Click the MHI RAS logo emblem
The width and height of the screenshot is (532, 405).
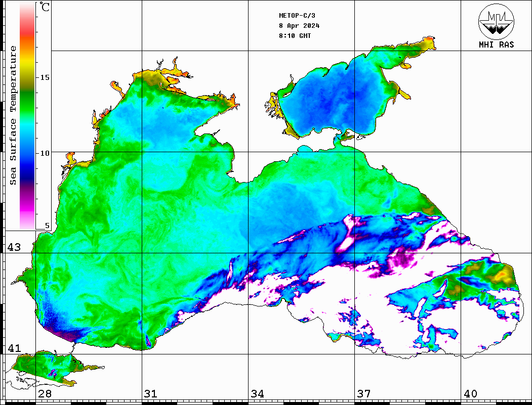(496, 21)
